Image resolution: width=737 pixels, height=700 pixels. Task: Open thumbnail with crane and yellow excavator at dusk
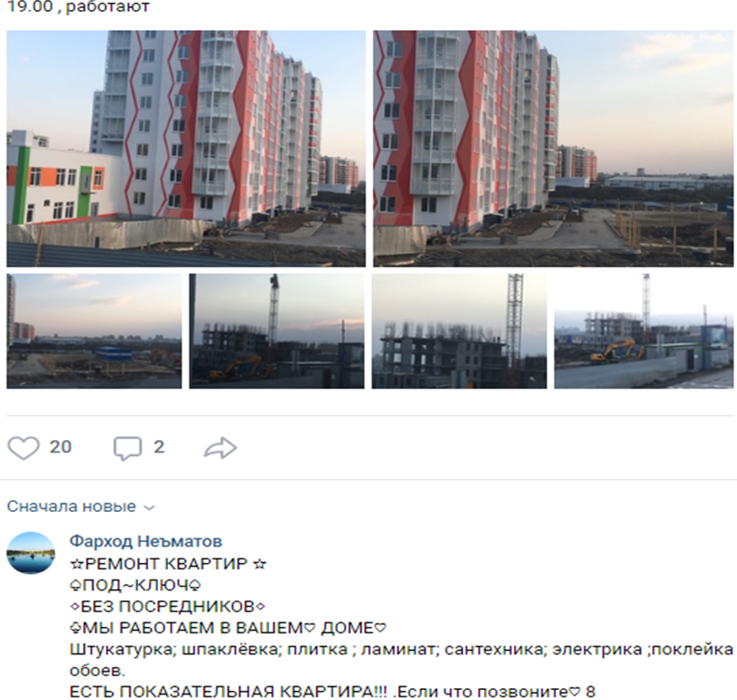tap(277, 331)
